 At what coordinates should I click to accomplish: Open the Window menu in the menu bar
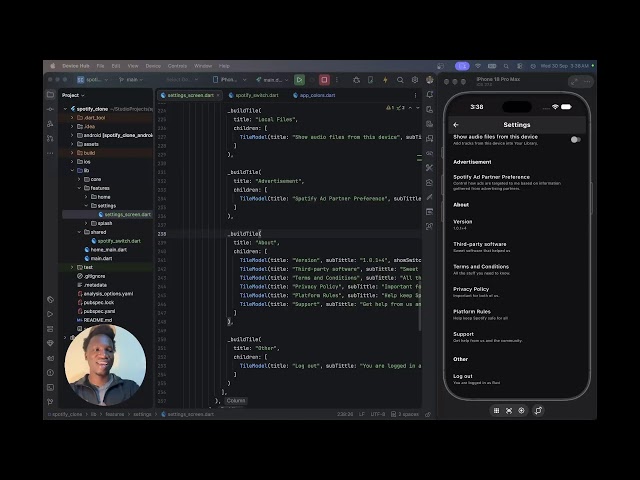(203, 66)
